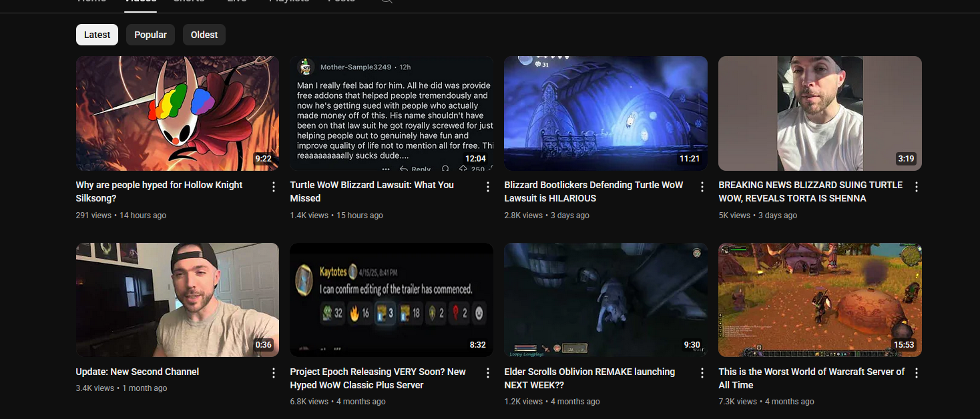Click '1.4K views • 15 hours ago' text
Screen dimensions: 980x419
pyautogui.click(x=336, y=216)
